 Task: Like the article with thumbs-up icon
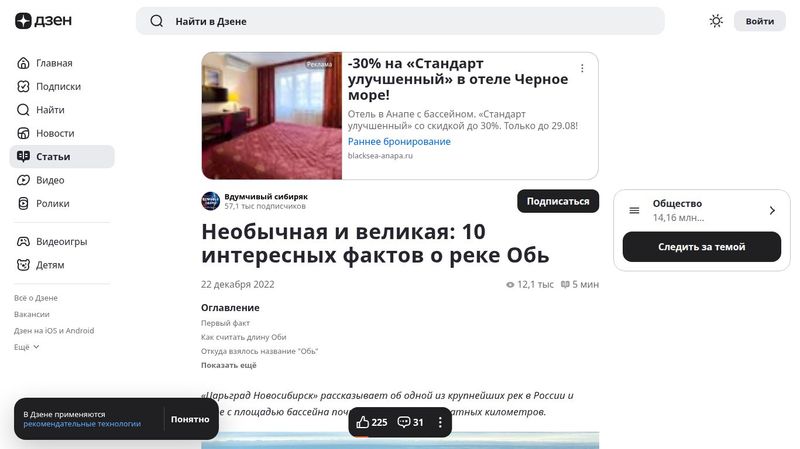pos(363,422)
